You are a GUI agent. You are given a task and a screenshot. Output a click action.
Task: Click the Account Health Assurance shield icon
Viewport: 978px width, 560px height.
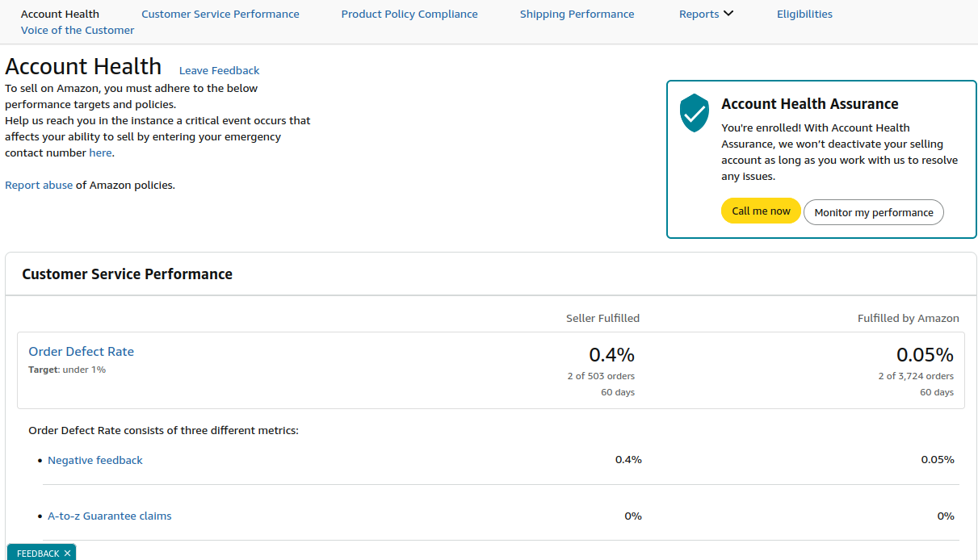(694, 113)
